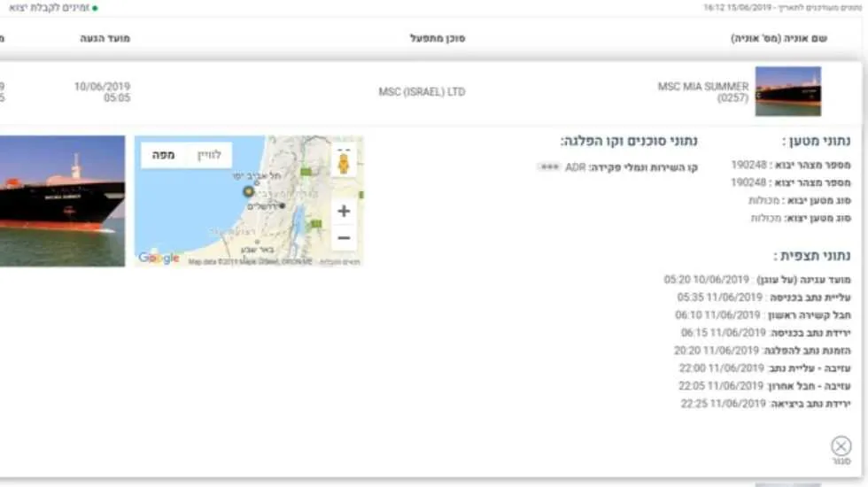Image resolution: width=868 pixels, height=487 pixels.
Task: Switch map to map view (מפה)
Action: (x=163, y=155)
